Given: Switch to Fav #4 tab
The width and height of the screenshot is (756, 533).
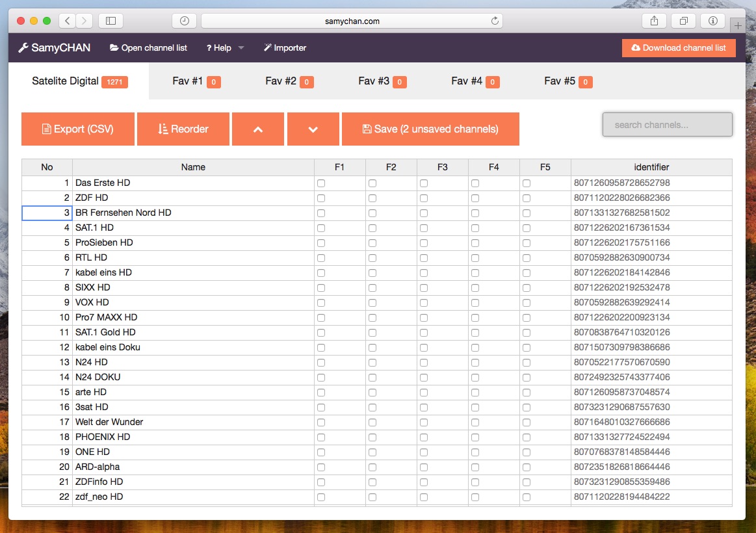Looking at the screenshot, I should point(475,81).
